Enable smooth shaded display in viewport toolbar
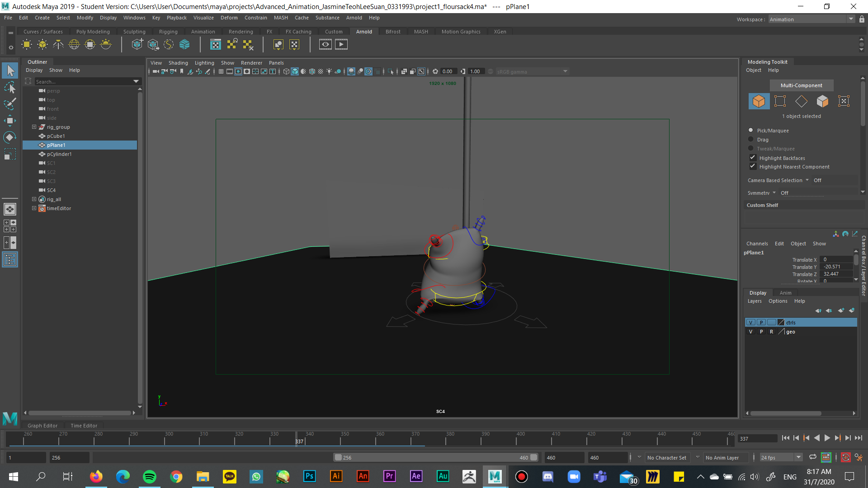This screenshot has width=868, height=488. [294, 71]
